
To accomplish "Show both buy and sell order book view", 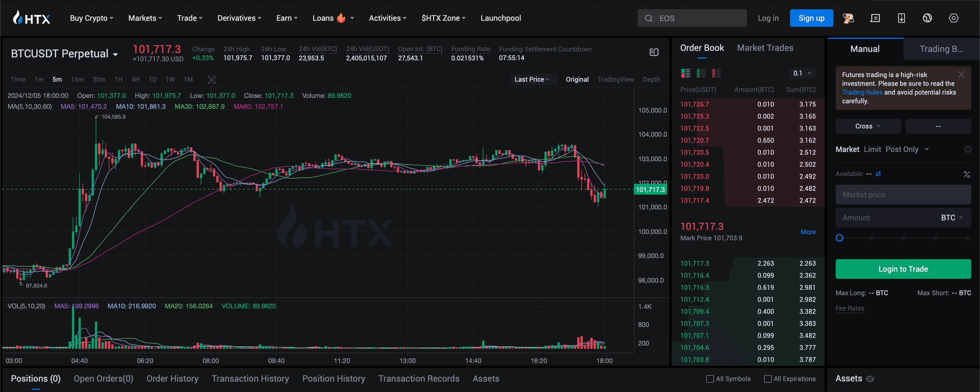I will (686, 73).
